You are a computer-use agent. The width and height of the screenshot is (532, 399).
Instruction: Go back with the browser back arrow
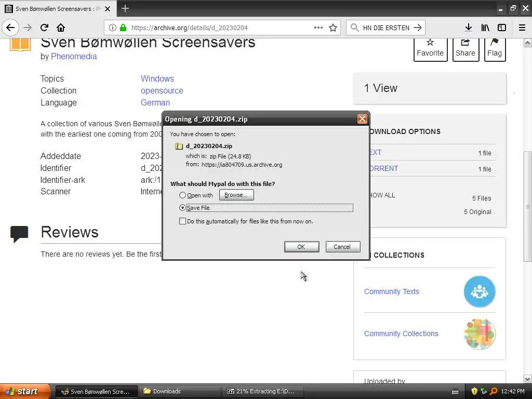tap(10, 28)
